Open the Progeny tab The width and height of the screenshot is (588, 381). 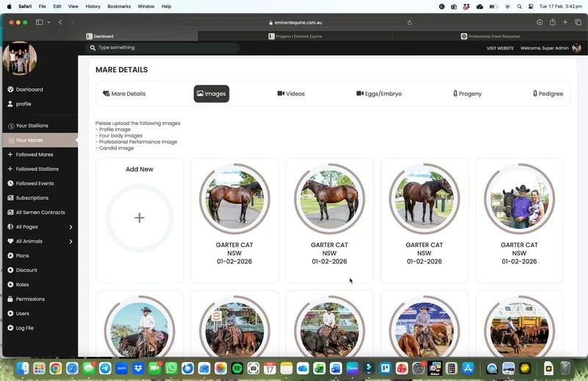(x=467, y=94)
